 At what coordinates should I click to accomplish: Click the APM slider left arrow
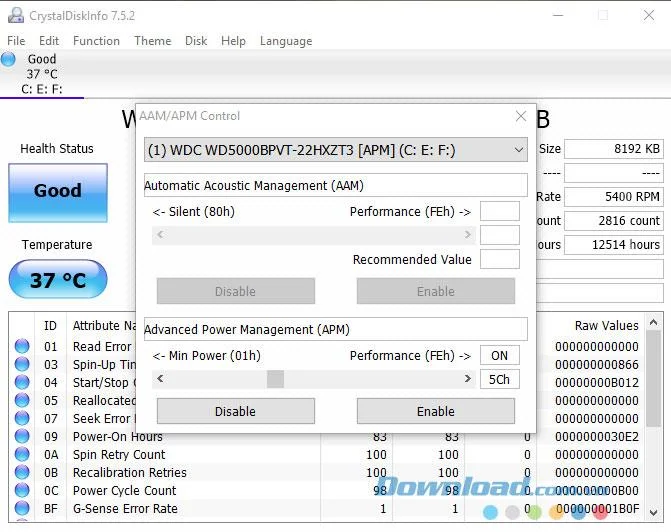tap(160, 379)
